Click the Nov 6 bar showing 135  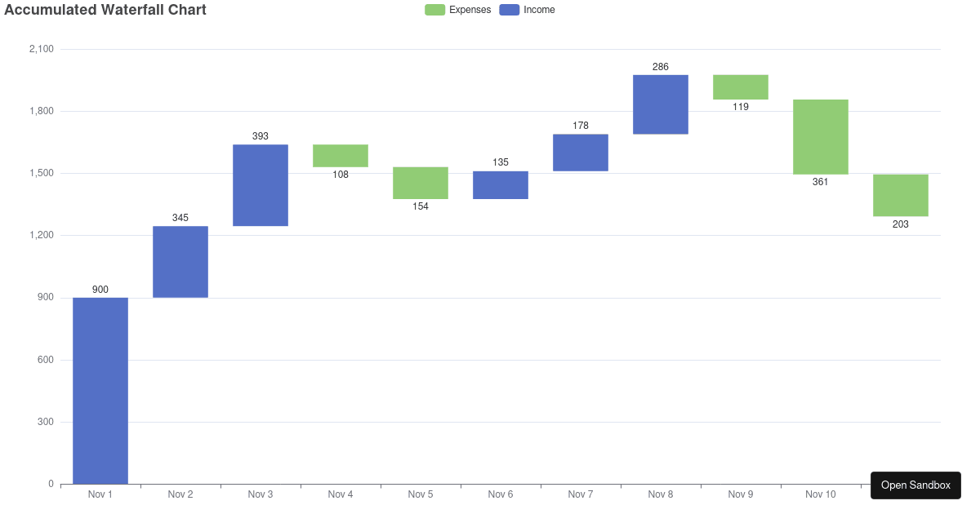[x=500, y=184]
